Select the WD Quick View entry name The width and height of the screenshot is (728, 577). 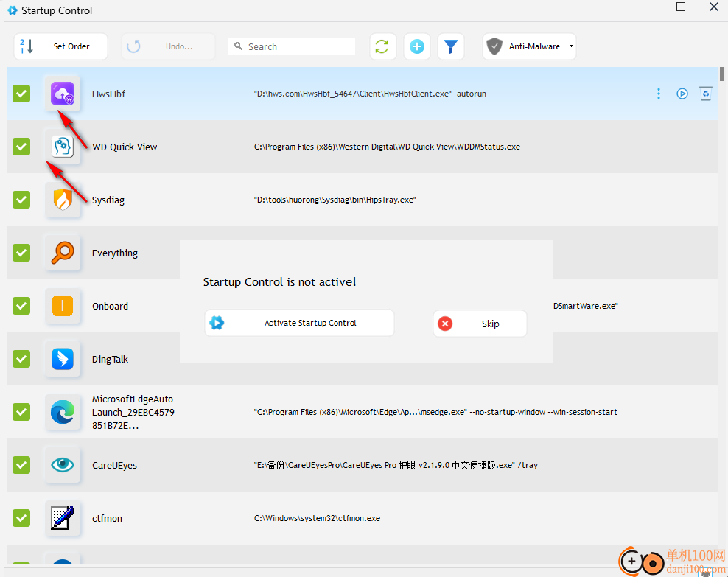click(125, 147)
